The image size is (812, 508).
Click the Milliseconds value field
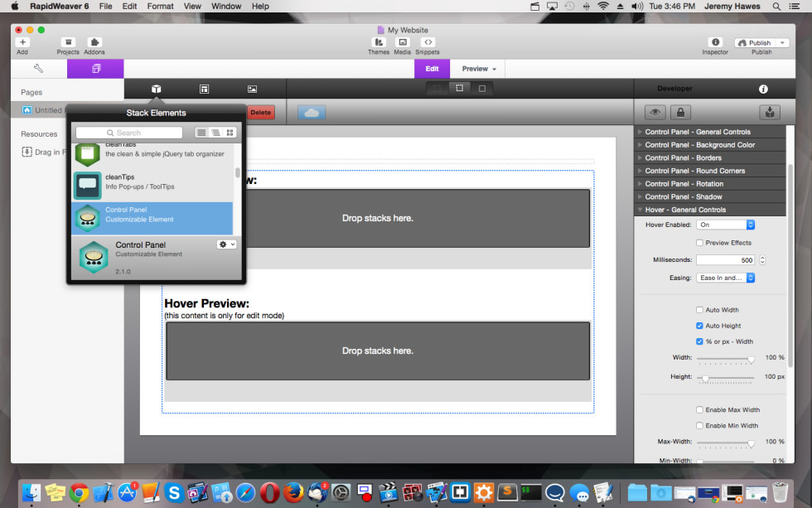pos(726,260)
